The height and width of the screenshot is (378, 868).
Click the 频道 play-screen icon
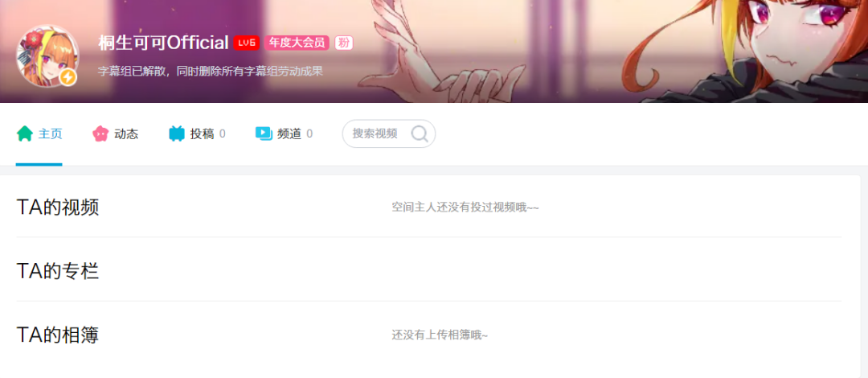(x=264, y=134)
